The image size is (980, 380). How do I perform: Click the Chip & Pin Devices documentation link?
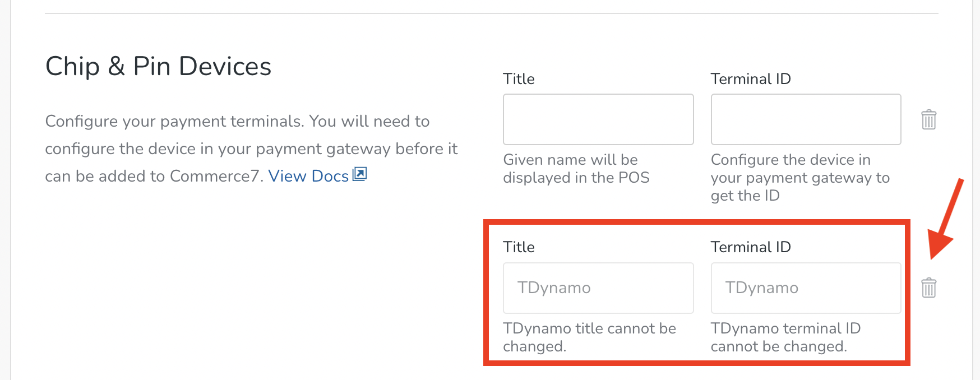pos(308,175)
